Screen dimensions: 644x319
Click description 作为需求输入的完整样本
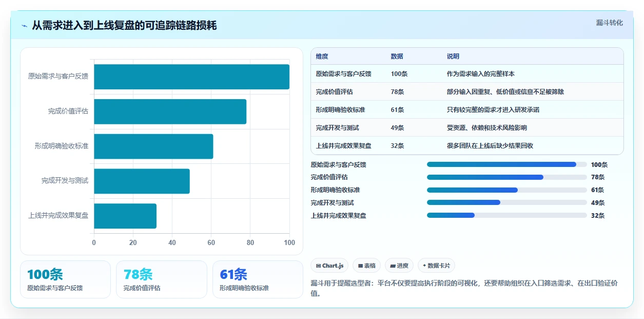pyautogui.click(x=481, y=74)
